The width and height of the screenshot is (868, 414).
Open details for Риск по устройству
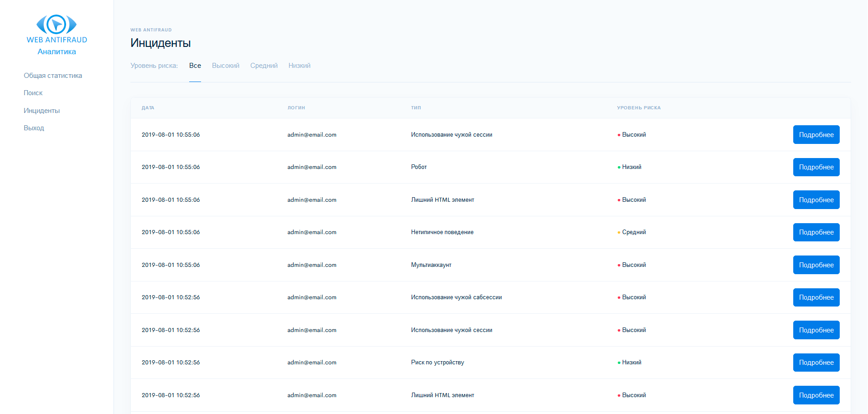[816, 363]
